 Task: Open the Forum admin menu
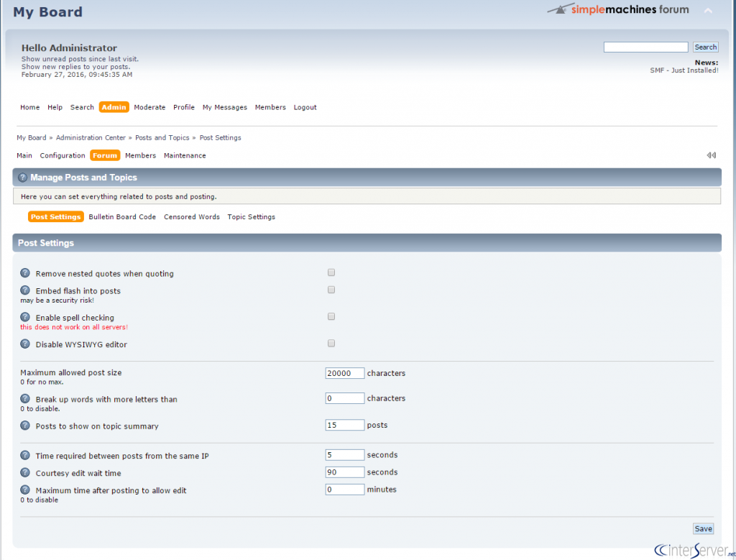[105, 155]
